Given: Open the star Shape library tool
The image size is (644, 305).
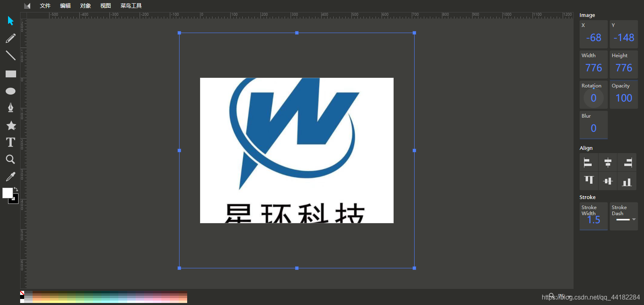Looking at the screenshot, I should coord(11,125).
